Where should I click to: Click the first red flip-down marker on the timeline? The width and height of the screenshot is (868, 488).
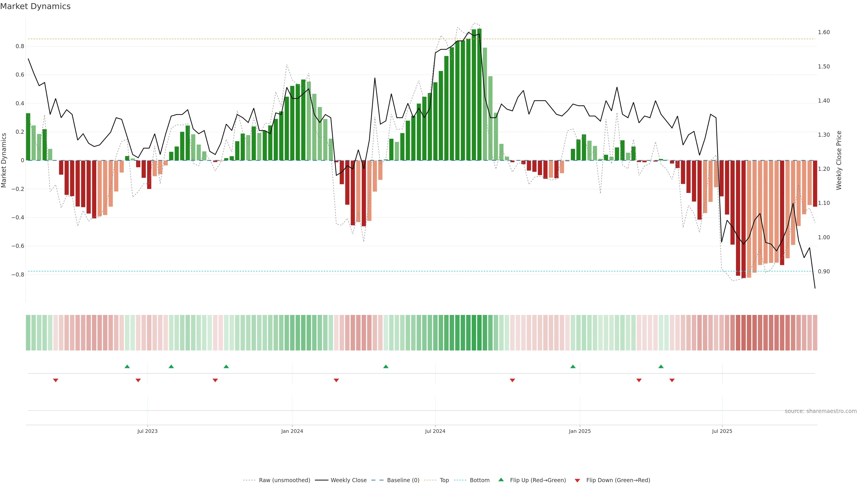pyautogui.click(x=56, y=380)
